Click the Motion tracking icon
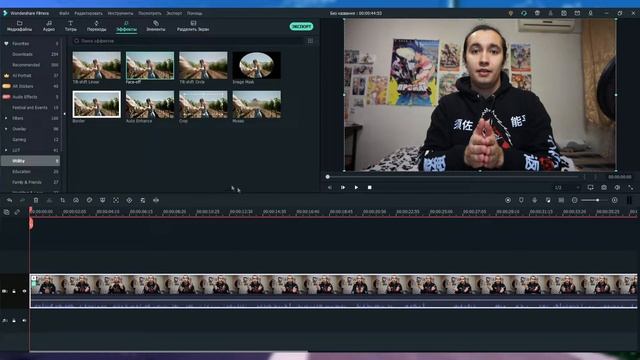This screenshot has height=360, width=640. coord(116,200)
